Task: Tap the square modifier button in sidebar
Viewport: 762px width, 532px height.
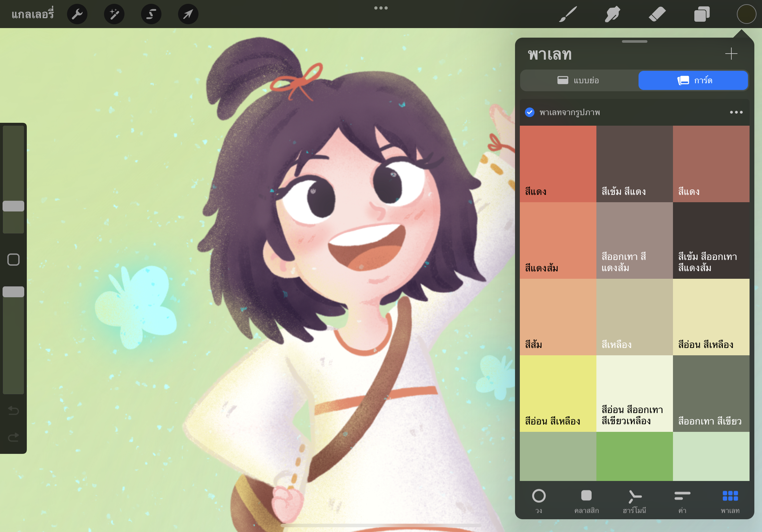Action: coord(13,259)
